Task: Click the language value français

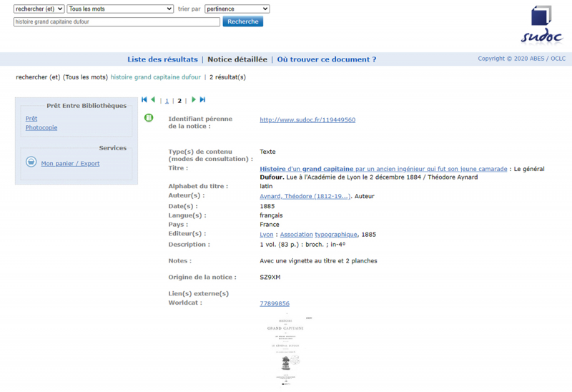Action: [271, 215]
